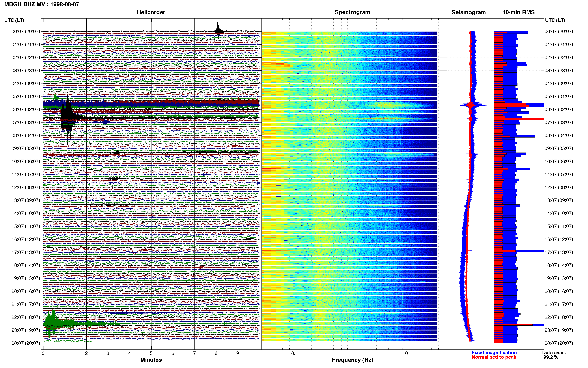Click the frequency tick label '0.1'

295,353
